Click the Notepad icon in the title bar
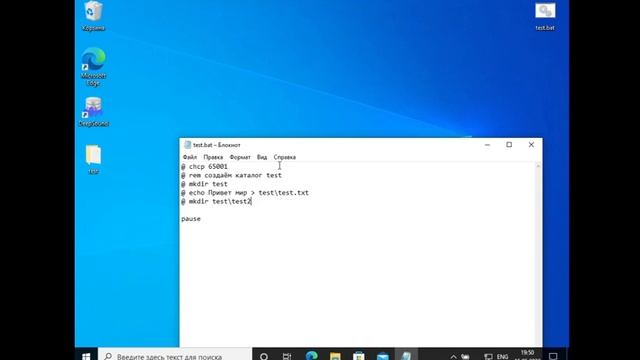Image resolution: width=640 pixels, height=360 pixels. (x=187, y=145)
